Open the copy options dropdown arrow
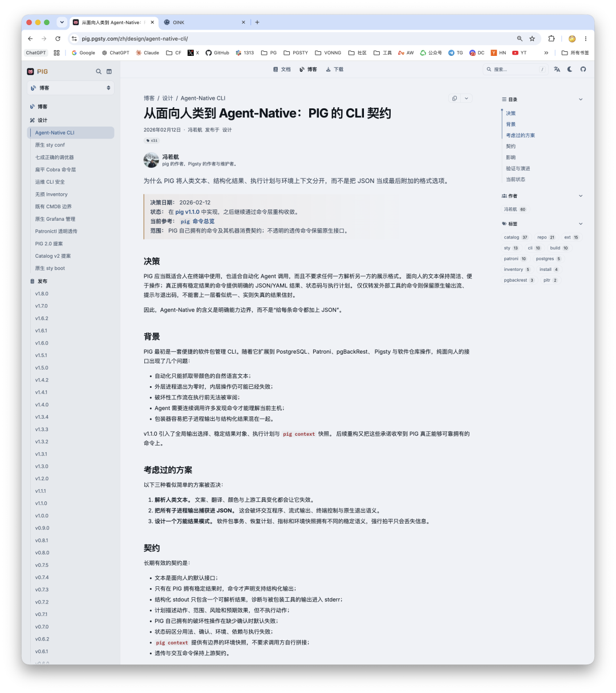 [467, 98]
